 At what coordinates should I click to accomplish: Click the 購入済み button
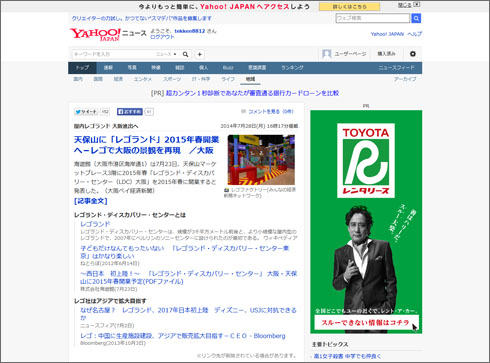pyautogui.click(x=386, y=54)
